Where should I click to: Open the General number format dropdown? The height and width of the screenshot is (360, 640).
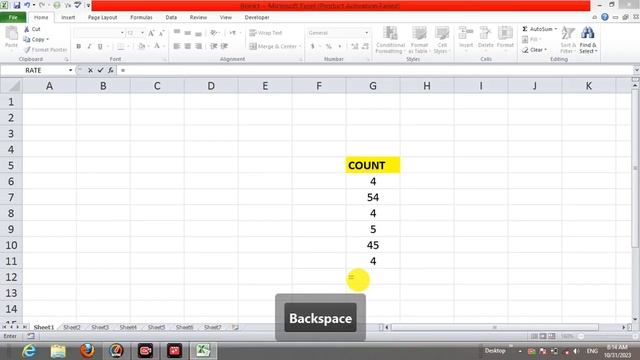tap(366, 33)
